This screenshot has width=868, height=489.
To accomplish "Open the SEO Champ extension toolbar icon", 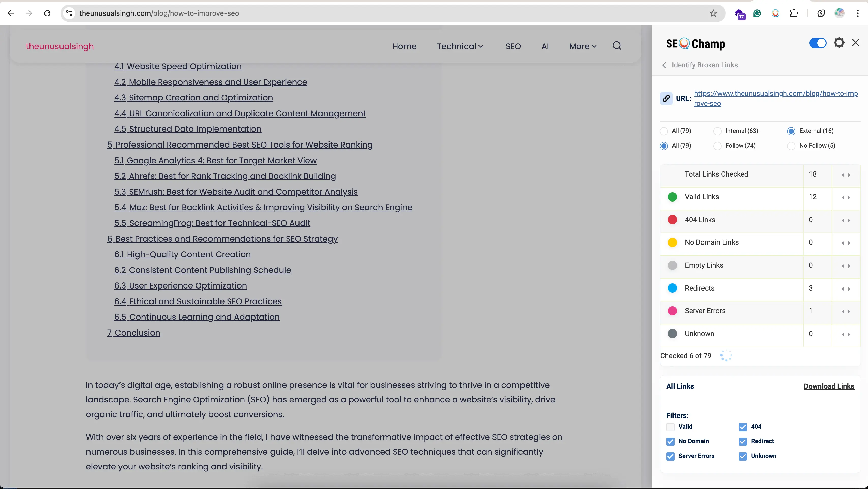I will (775, 13).
